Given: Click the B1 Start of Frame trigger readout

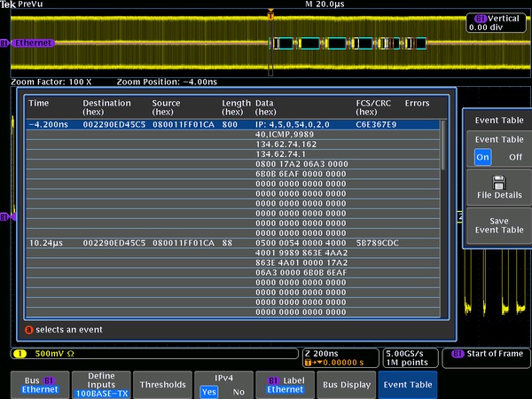Looking at the screenshot, I should [486, 354].
